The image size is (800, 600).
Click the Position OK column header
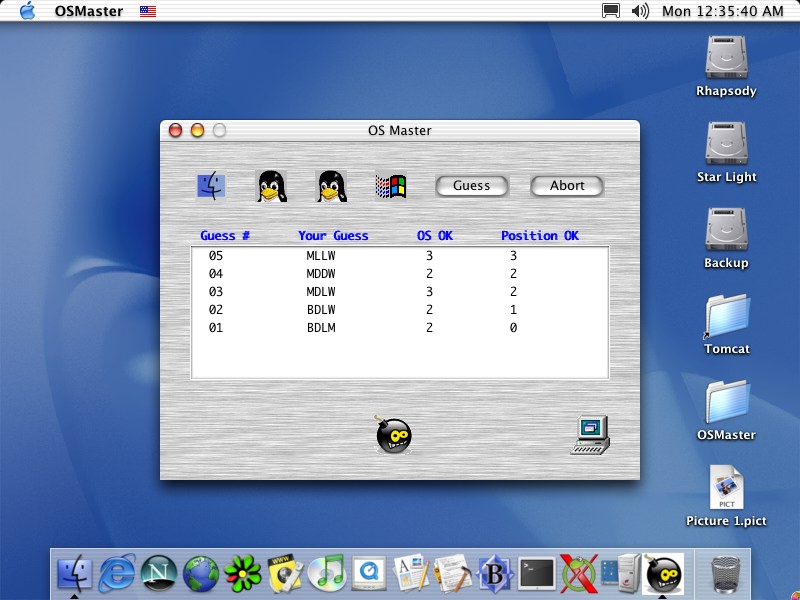click(540, 236)
